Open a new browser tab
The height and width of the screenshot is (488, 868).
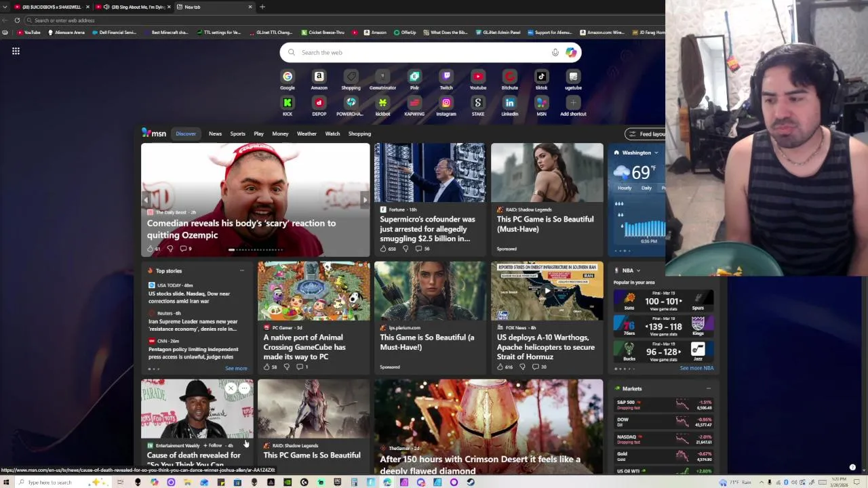[x=262, y=7]
